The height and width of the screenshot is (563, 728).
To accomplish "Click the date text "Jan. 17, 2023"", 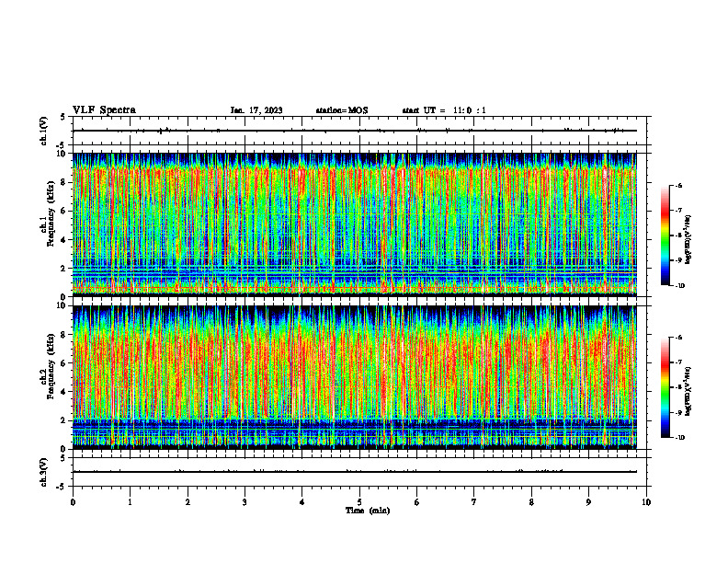I will coord(256,110).
